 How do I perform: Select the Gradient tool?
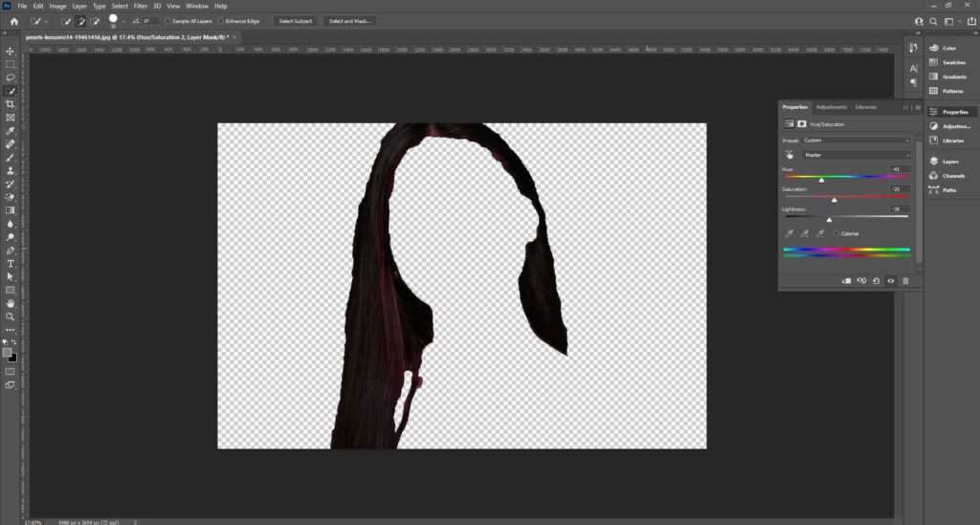(10, 210)
